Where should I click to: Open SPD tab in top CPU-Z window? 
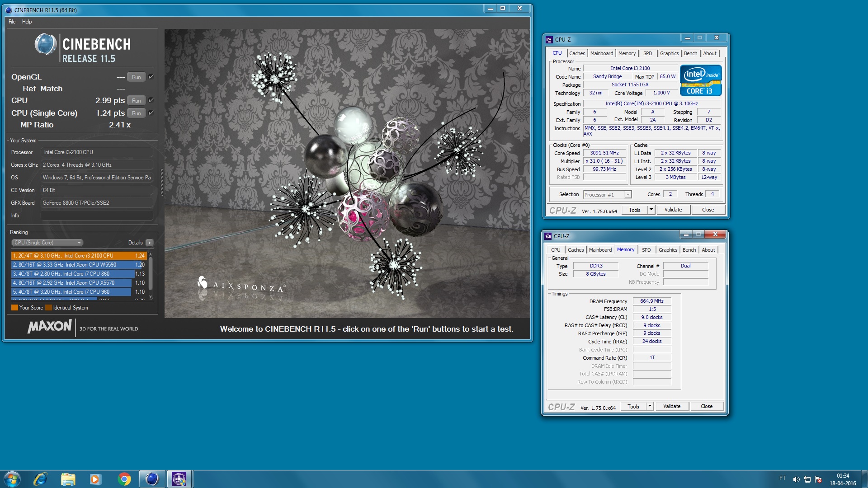pyautogui.click(x=647, y=53)
